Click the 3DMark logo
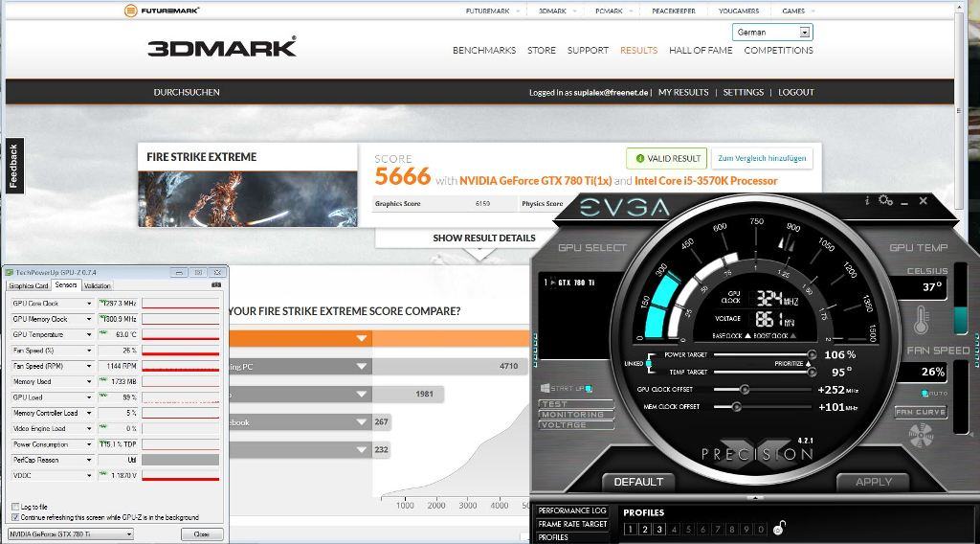The width and height of the screenshot is (980, 544). (222, 48)
